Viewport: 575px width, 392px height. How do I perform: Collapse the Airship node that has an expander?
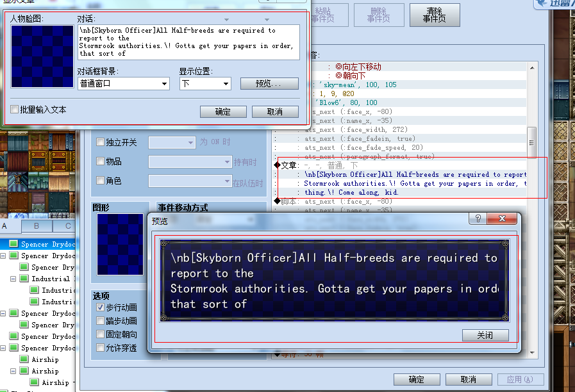point(13,371)
